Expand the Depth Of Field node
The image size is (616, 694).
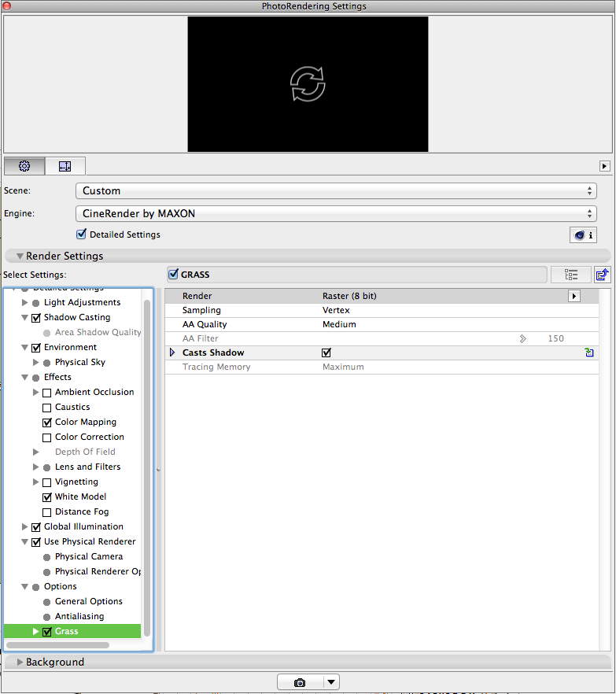(x=36, y=452)
